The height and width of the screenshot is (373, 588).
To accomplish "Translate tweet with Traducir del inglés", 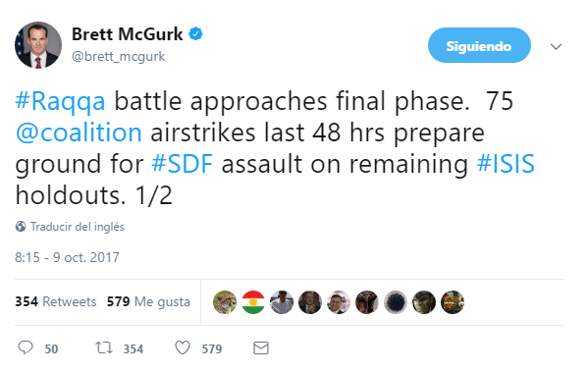I will [78, 227].
